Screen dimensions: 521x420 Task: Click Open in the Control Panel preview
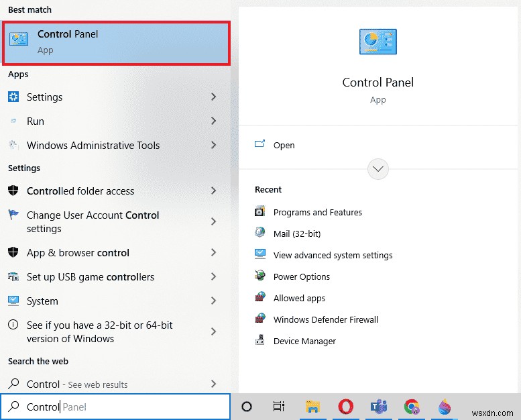pos(284,146)
